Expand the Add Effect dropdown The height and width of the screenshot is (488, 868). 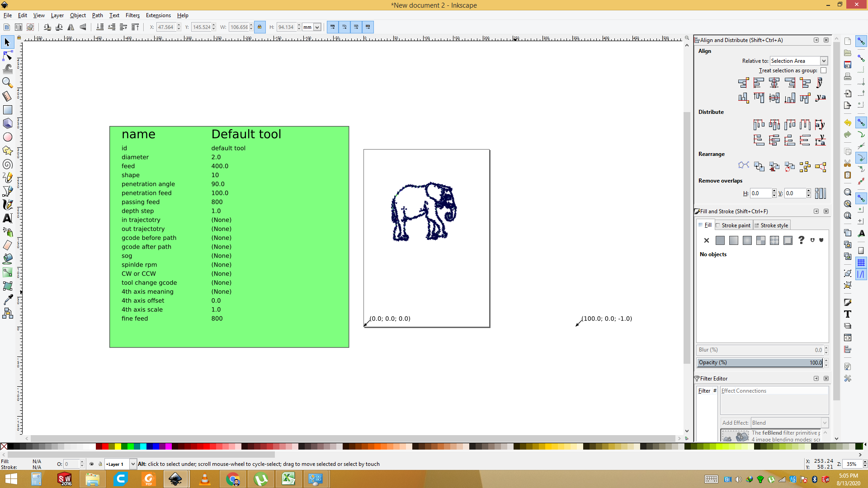[825, 422]
